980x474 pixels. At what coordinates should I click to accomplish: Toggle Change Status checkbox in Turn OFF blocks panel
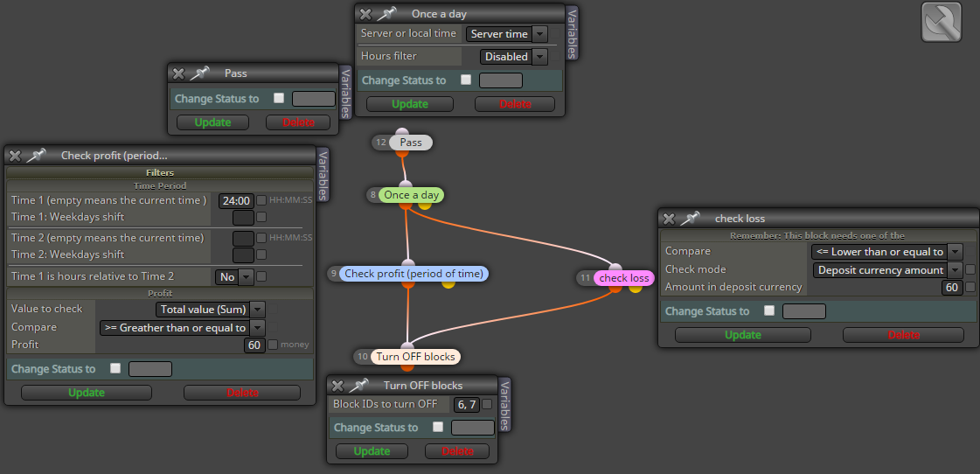tap(438, 427)
